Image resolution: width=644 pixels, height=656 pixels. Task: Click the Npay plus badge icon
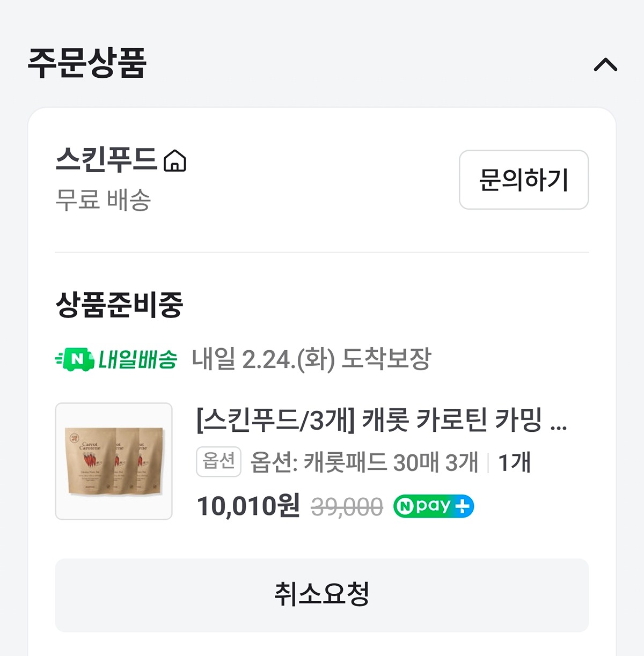[433, 506]
